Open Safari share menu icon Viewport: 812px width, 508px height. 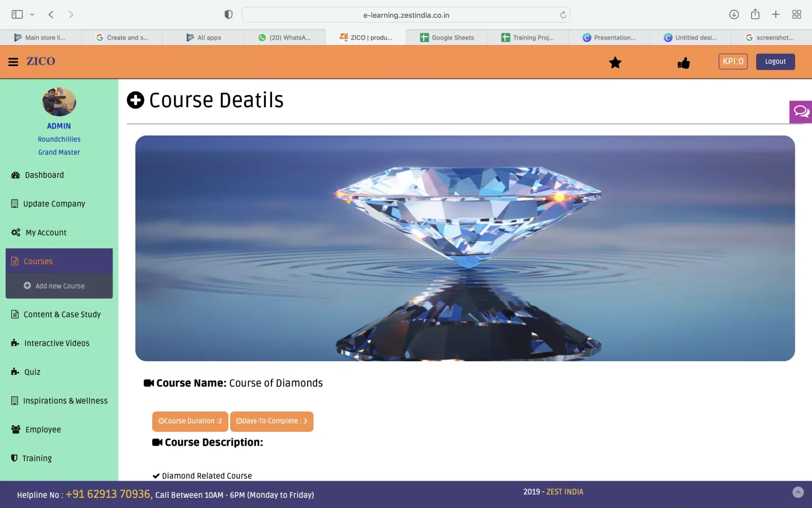(755, 15)
